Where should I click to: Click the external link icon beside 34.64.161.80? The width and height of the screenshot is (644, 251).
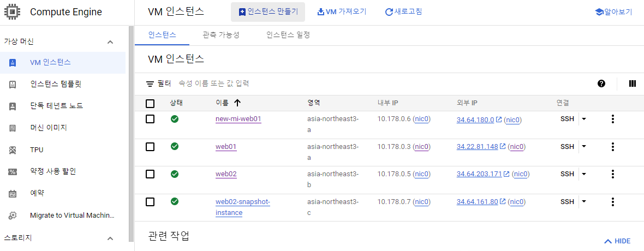(x=503, y=202)
